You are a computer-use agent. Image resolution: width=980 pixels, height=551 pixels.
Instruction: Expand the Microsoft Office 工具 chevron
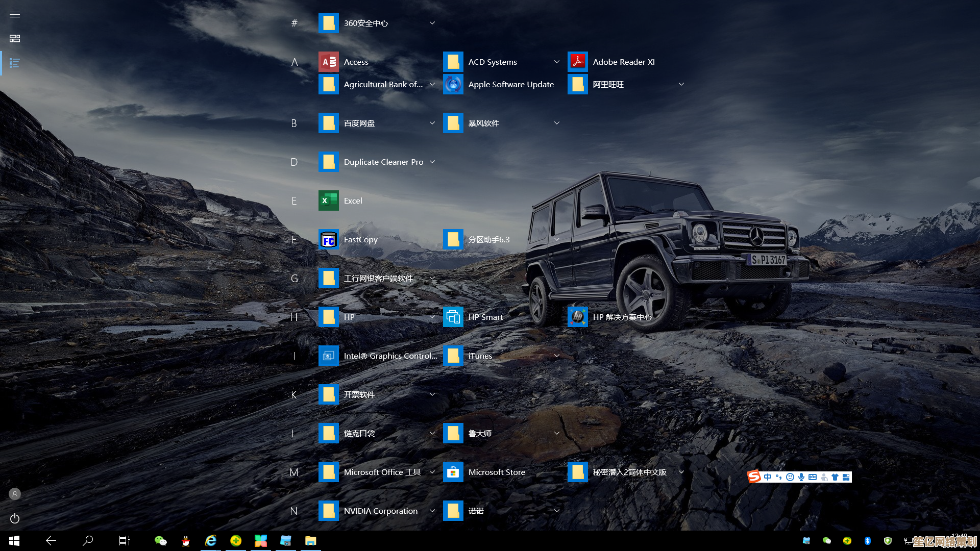click(x=432, y=472)
